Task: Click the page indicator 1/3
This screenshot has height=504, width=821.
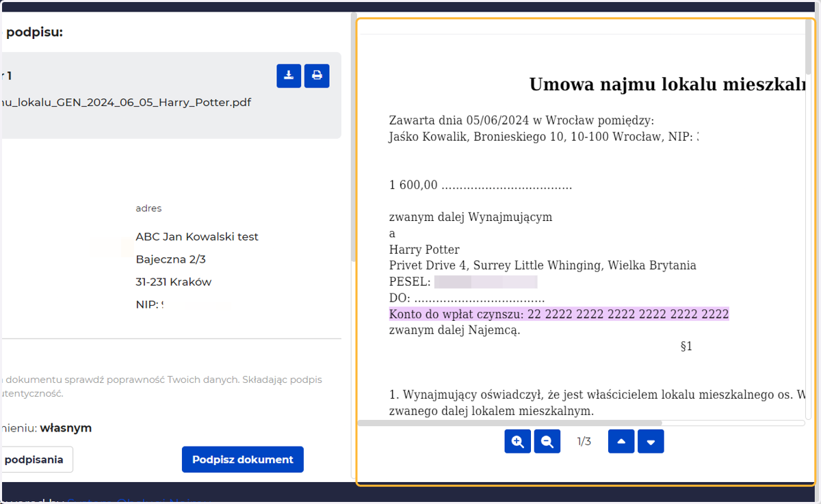Action: pyautogui.click(x=584, y=442)
